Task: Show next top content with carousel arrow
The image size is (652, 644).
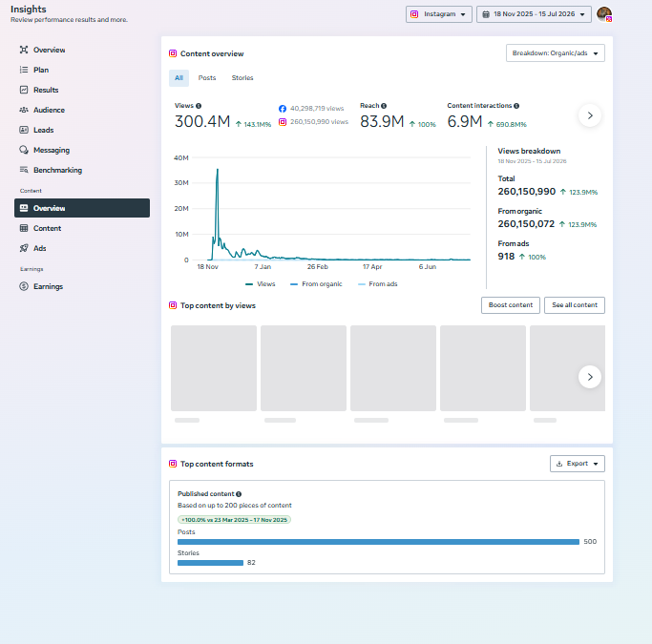Action: click(x=590, y=377)
